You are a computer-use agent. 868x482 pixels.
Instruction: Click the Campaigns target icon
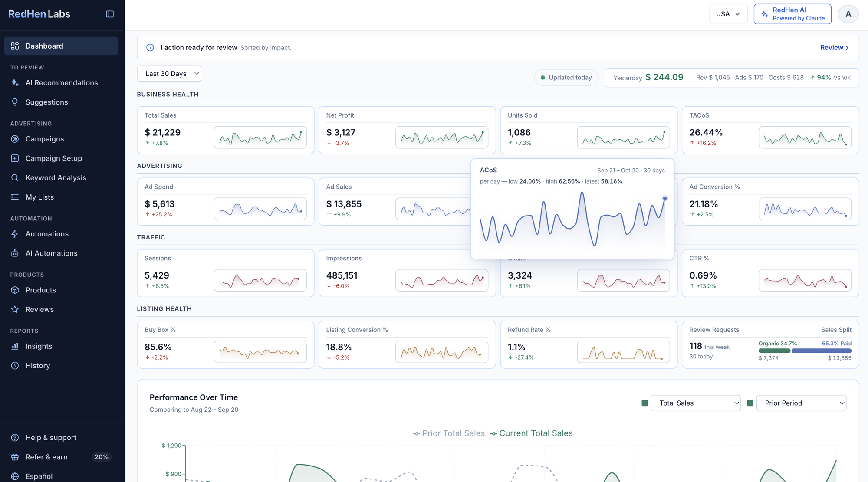(x=15, y=139)
